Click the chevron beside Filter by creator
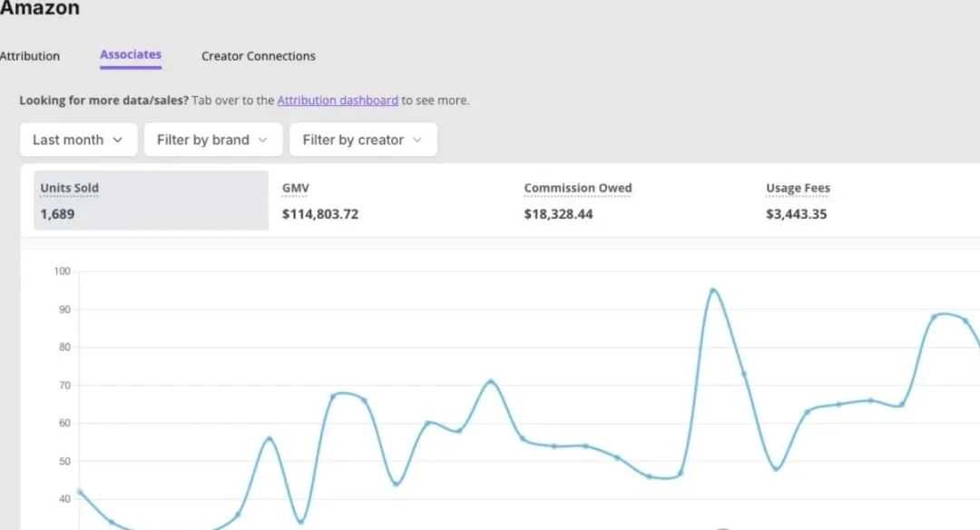The height and width of the screenshot is (530, 980). pyautogui.click(x=417, y=140)
